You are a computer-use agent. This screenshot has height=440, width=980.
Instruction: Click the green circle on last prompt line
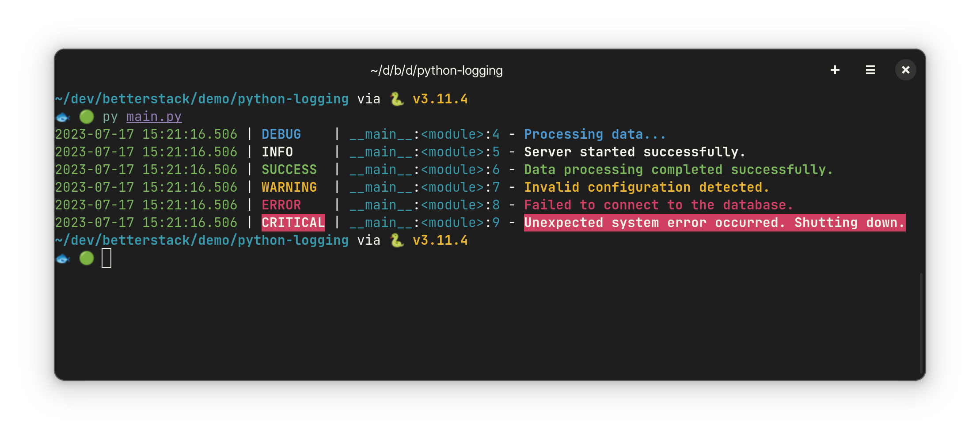87,258
